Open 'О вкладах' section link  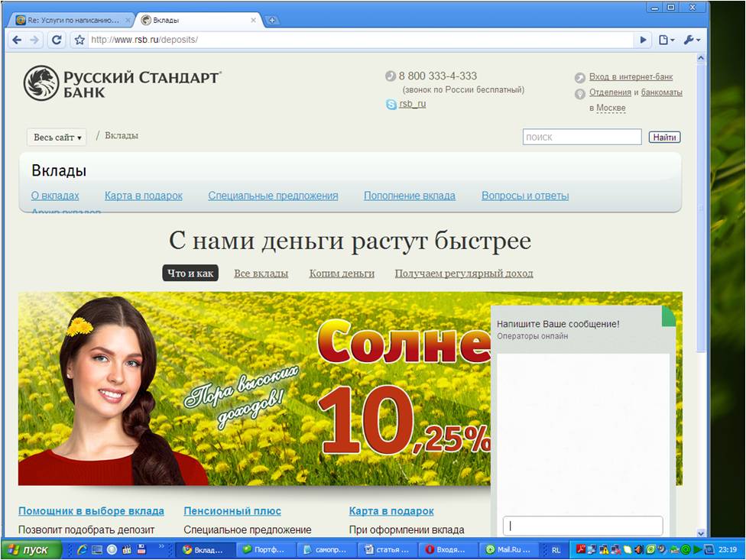55,196
